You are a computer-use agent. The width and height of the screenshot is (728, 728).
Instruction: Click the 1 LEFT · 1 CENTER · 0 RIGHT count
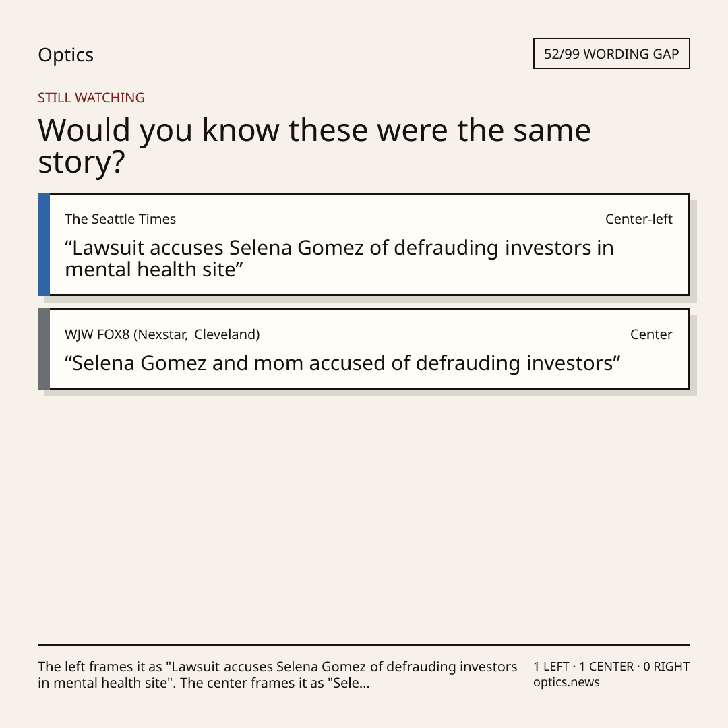(x=611, y=667)
